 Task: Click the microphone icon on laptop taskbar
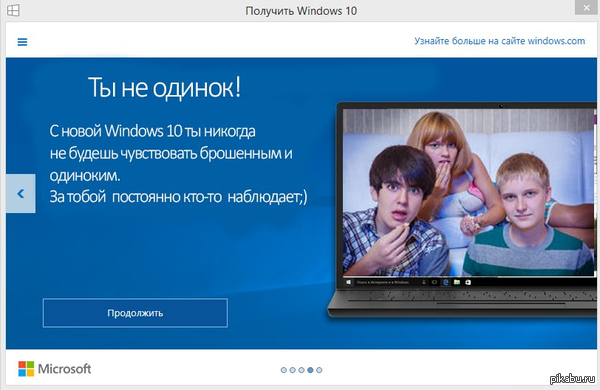coord(424,282)
